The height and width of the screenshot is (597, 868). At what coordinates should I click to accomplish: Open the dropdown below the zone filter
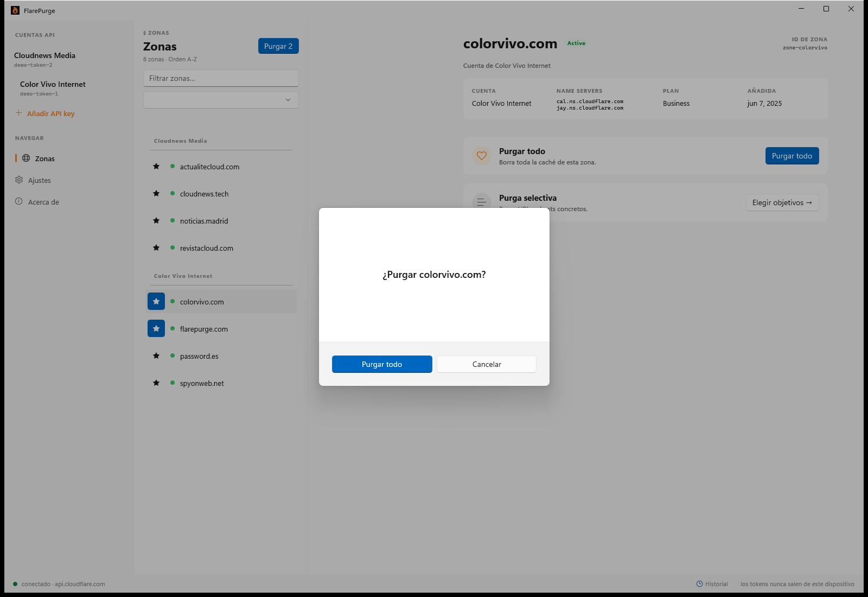tap(221, 100)
